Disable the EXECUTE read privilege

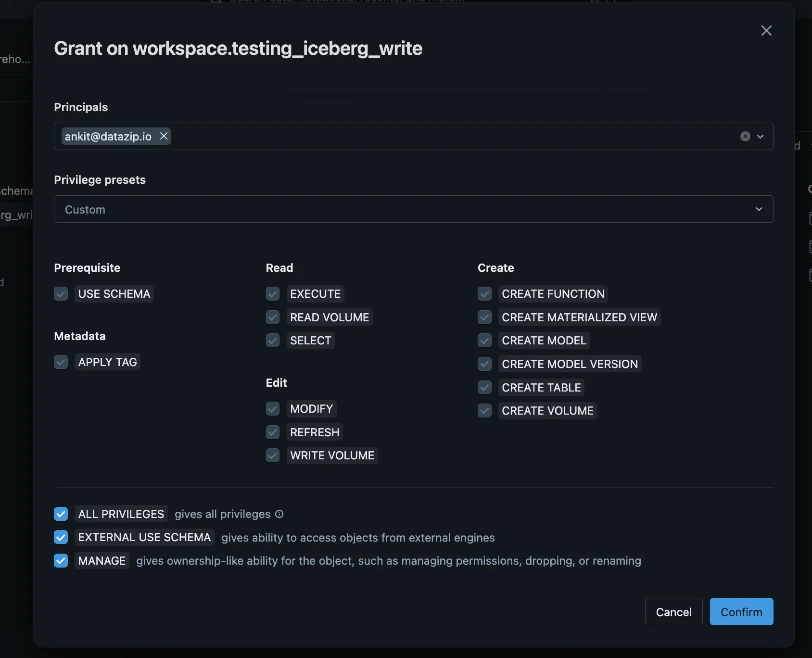coord(273,294)
